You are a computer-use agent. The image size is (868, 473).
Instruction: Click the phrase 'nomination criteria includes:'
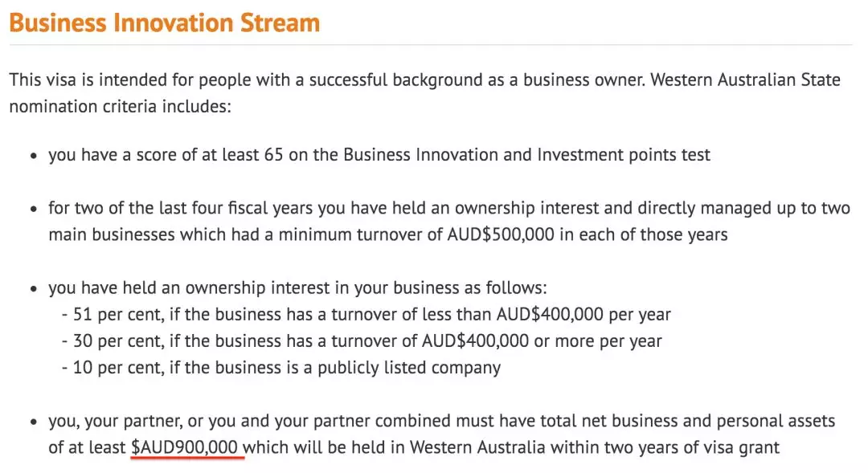click(120, 106)
